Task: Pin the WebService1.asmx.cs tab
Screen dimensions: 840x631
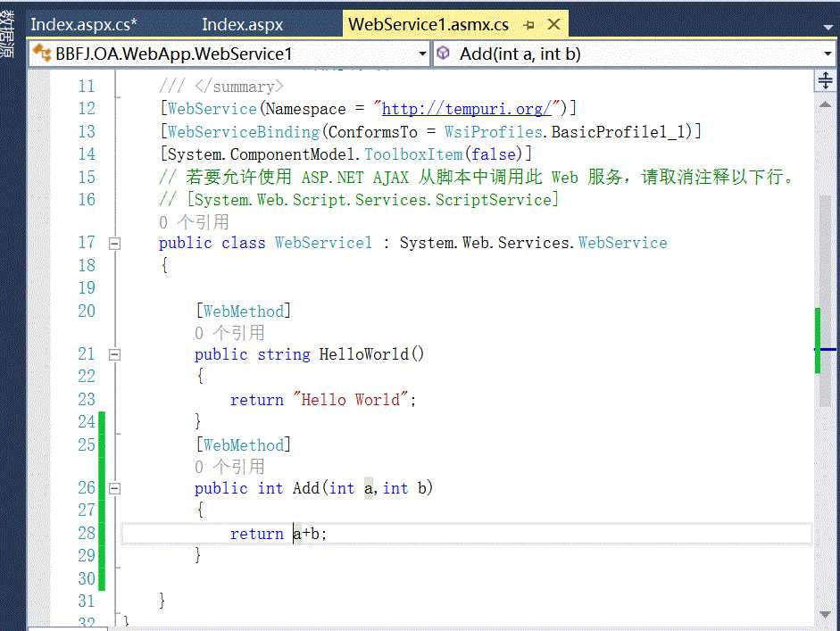Action: click(528, 25)
